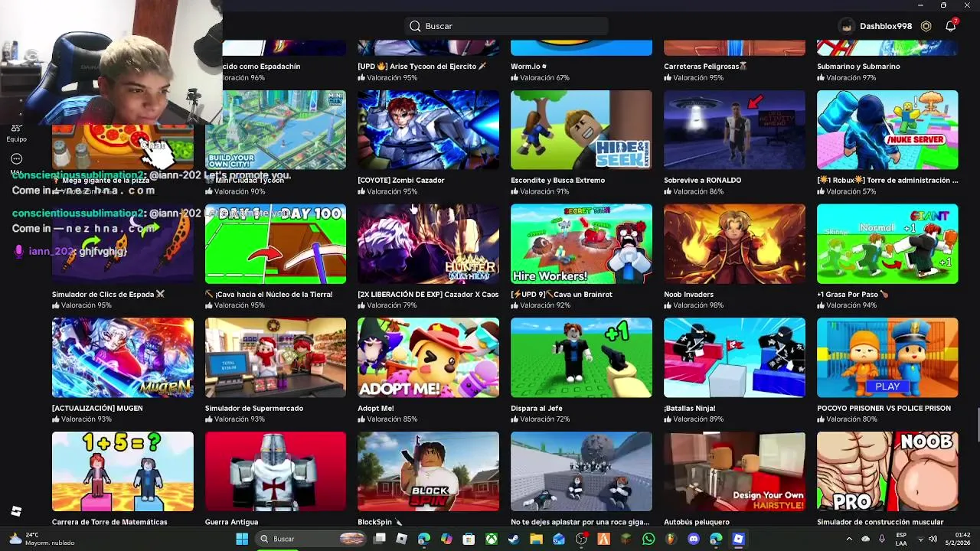Open File Explorer from the taskbar
The image size is (980, 551).
click(x=536, y=539)
